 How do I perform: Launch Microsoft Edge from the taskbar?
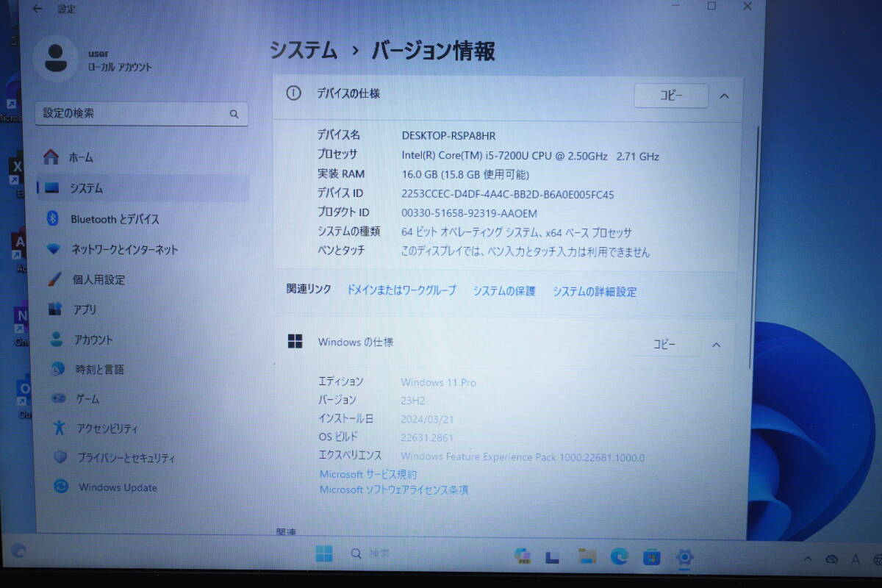619,557
